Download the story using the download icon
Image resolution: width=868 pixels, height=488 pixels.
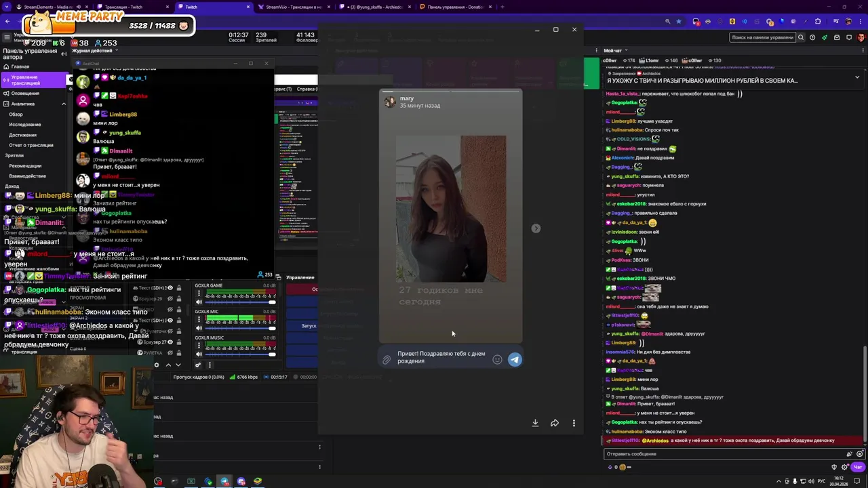tap(535, 423)
